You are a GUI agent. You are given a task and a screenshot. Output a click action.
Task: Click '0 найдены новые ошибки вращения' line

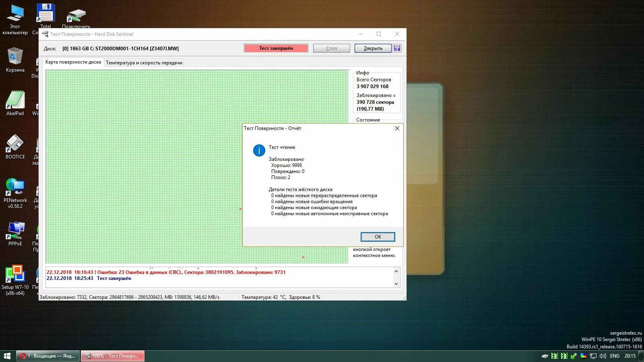[312, 202]
